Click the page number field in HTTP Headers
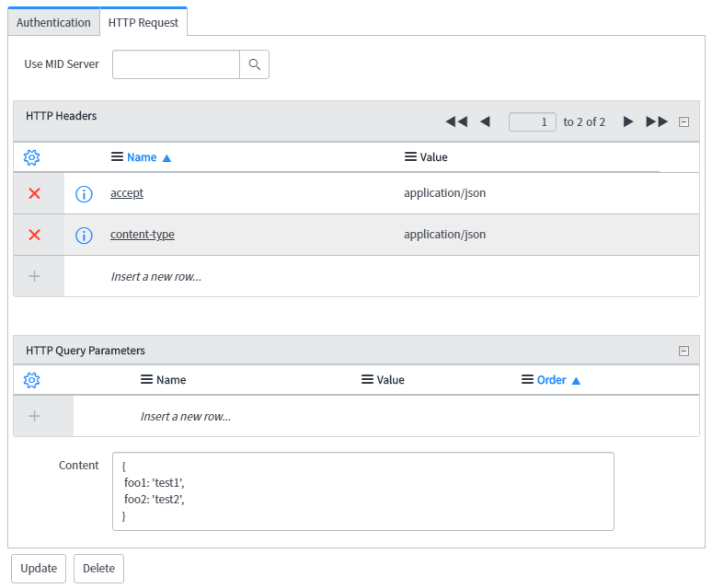Image resolution: width=712 pixels, height=588 pixels. (533, 121)
